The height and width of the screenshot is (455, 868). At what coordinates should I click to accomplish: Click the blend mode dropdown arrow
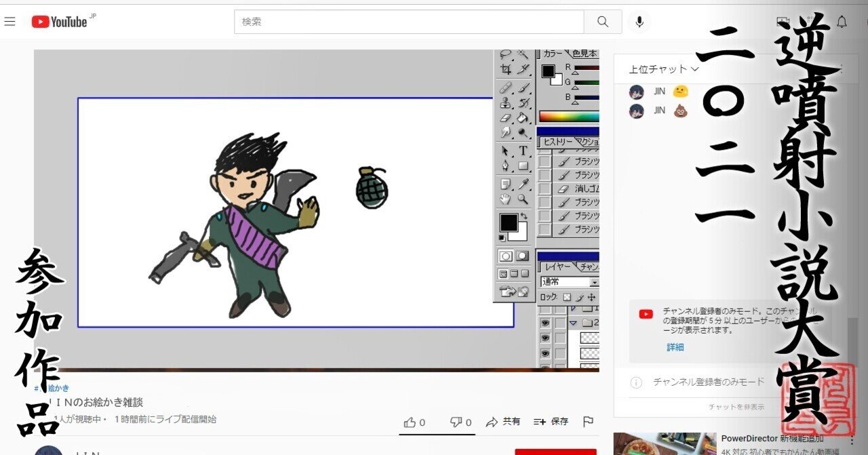[595, 282]
